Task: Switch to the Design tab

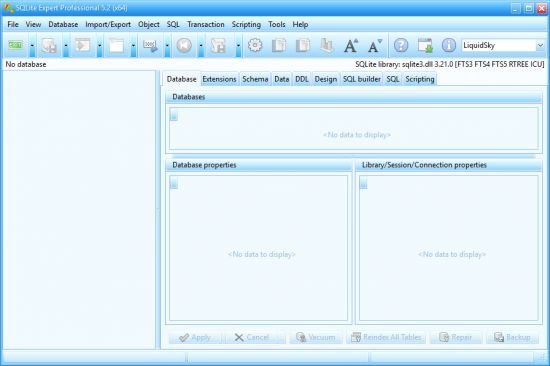Action: 326,79
